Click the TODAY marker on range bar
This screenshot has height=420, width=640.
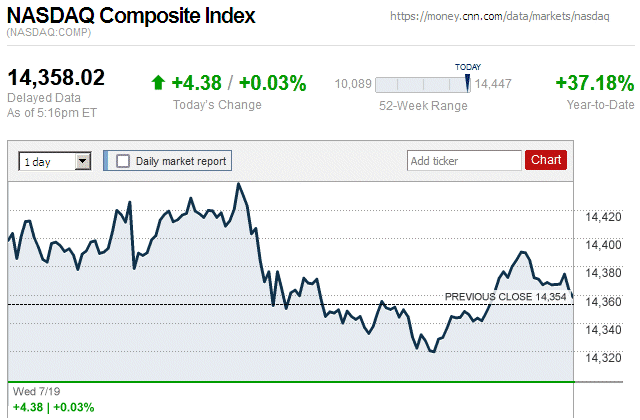[x=468, y=67]
